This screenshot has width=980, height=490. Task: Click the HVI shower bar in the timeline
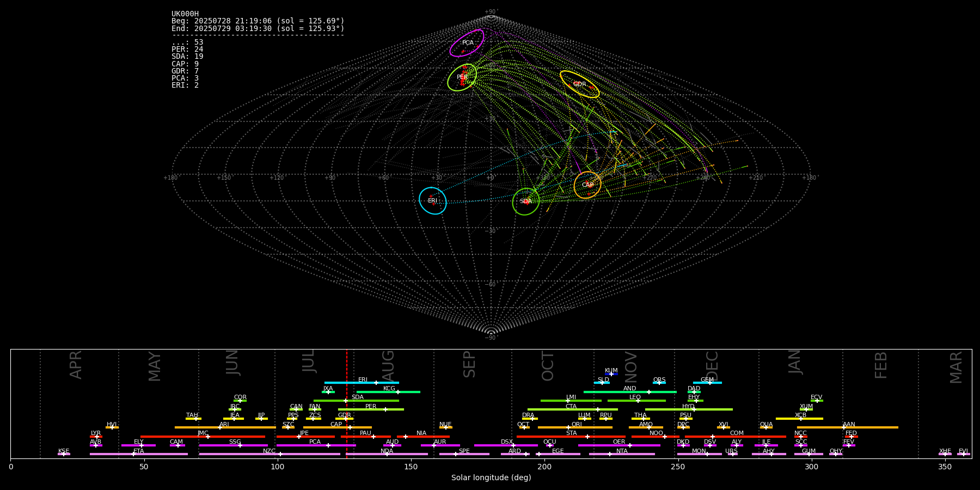coord(112,427)
